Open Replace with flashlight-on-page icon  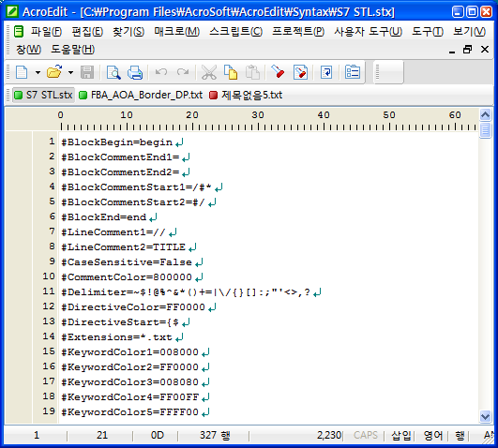point(300,72)
